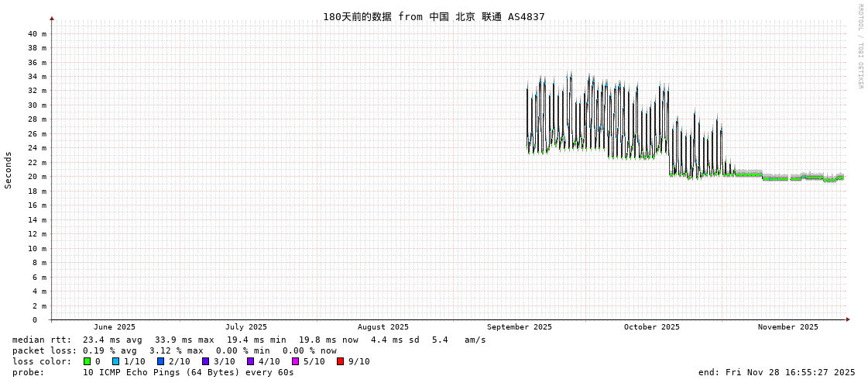Click the July 2025 x-axis label

click(x=246, y=327)
